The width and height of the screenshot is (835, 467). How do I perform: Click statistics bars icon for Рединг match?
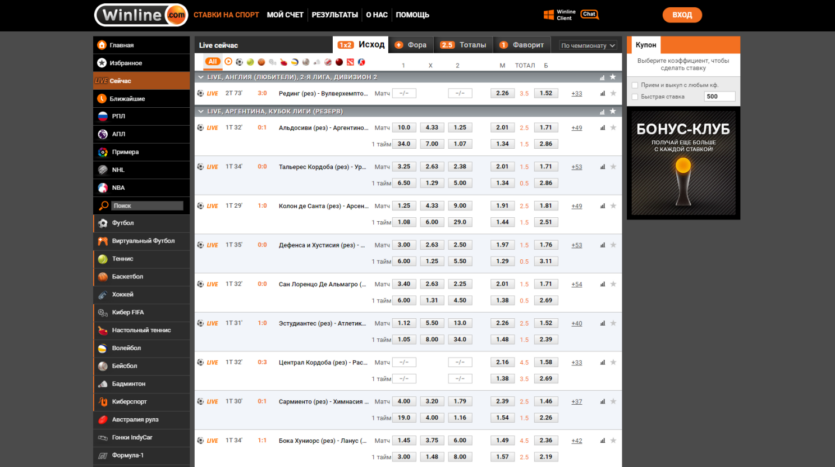pyautogui.click(x=602, y=93)
